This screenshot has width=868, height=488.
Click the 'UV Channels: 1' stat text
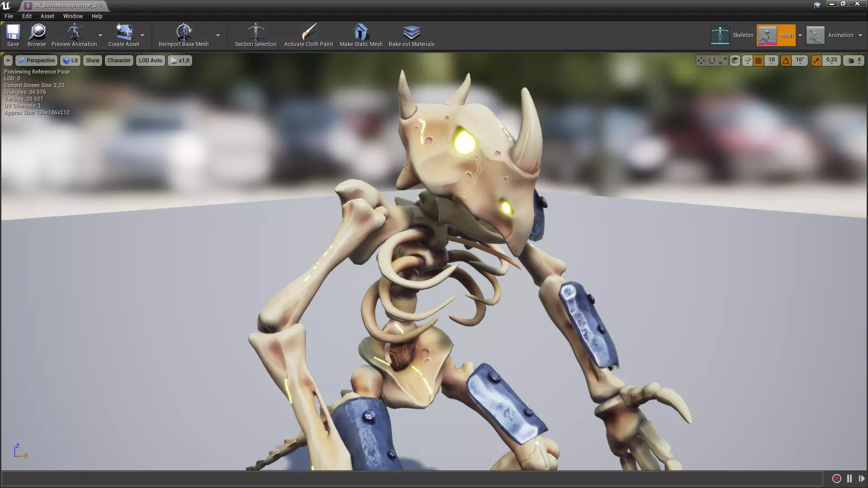(x=23, y=106)
